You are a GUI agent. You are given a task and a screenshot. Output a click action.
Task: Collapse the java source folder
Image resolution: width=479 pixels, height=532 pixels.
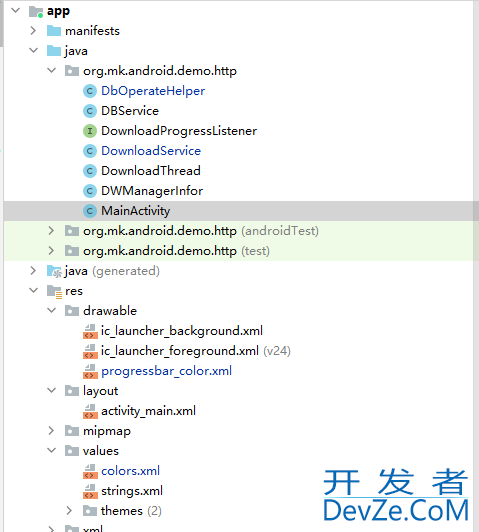point(34,51)
